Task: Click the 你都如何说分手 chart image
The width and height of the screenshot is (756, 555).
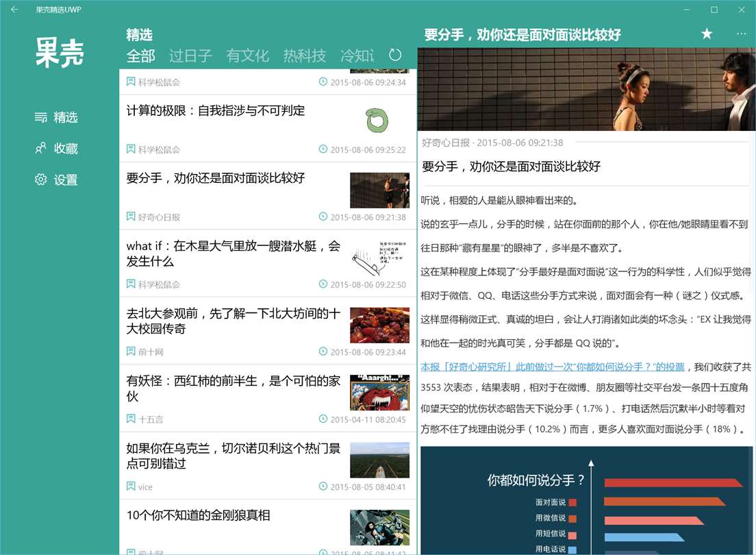Action: [586, 500]
